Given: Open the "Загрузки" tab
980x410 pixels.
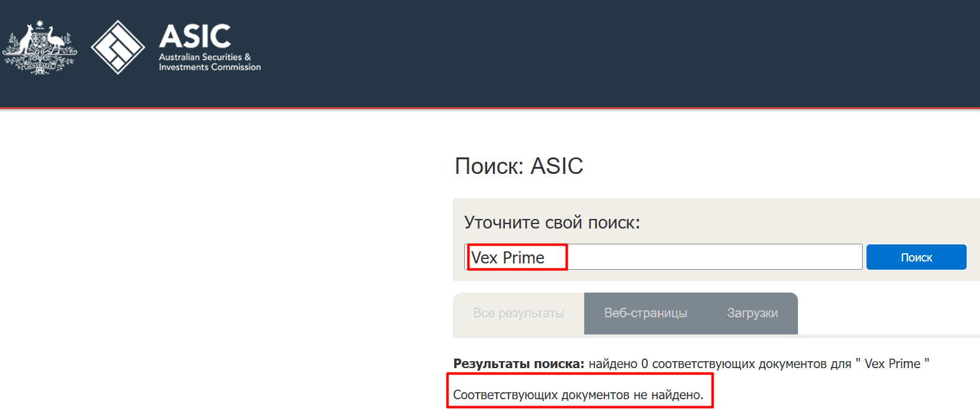Looking at the screenshot, I should pyautogui.click(x=752, y=312).
